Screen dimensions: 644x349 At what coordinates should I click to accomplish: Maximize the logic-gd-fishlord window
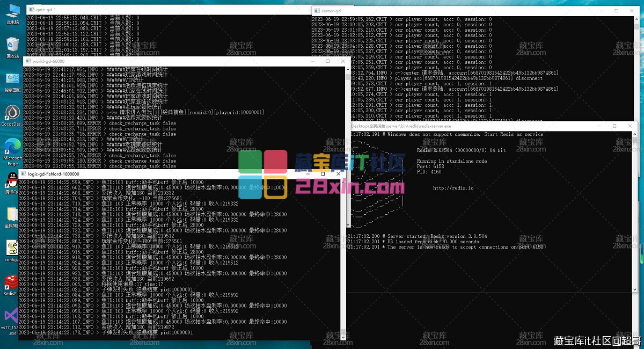323,174
